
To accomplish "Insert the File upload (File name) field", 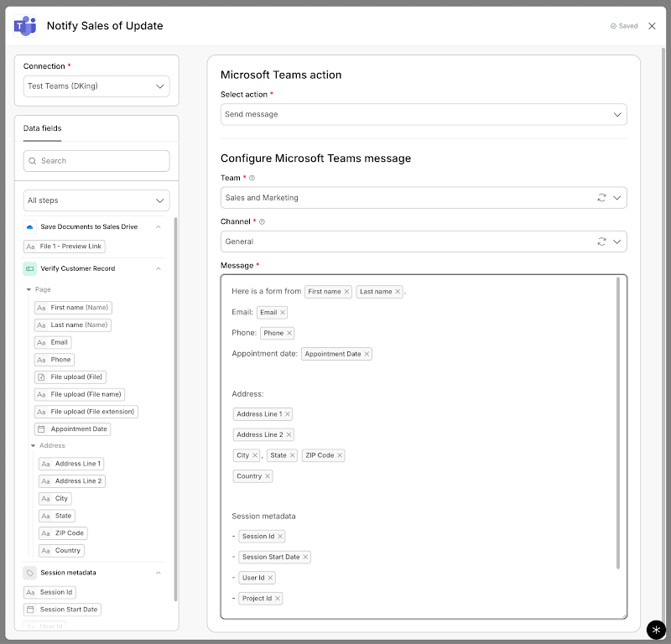I will (80, 394).
